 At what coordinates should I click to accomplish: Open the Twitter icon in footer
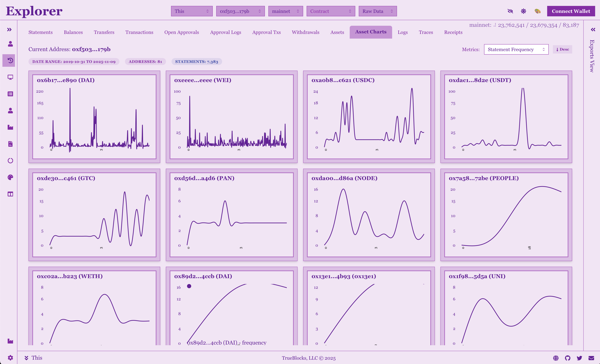pyautogui.click(x=579, y=358)
